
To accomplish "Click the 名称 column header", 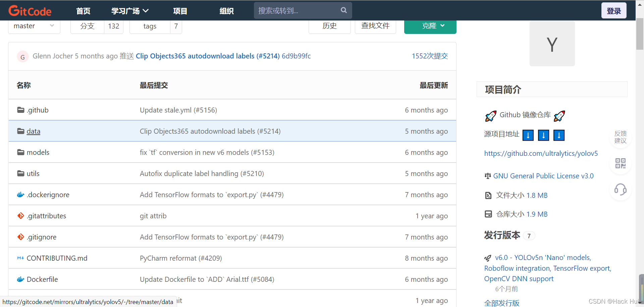I will tap(23, 85).
